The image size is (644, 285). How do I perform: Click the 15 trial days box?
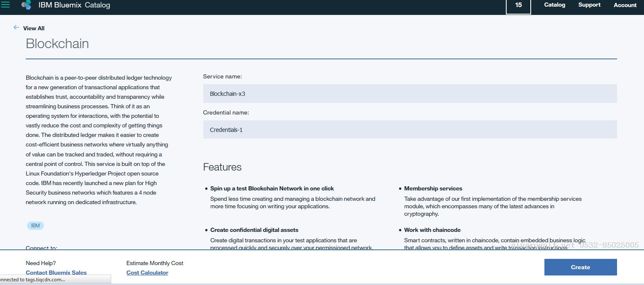518,6
